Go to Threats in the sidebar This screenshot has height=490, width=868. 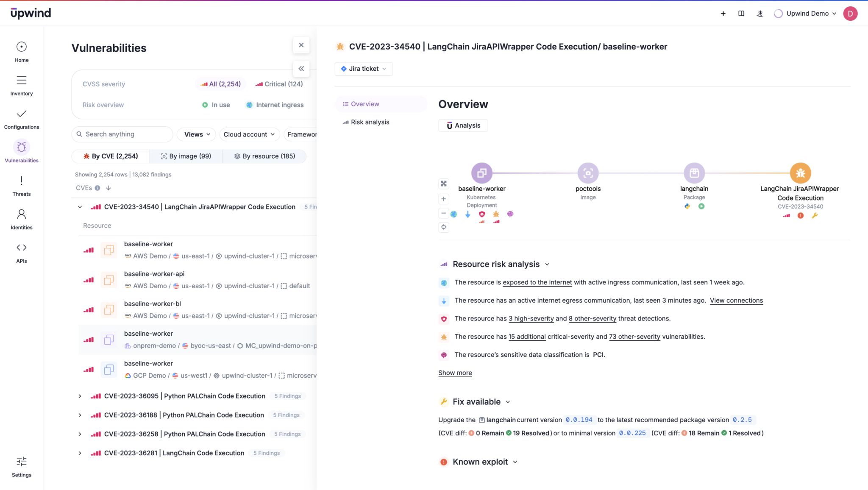click(x=22, y=186)
